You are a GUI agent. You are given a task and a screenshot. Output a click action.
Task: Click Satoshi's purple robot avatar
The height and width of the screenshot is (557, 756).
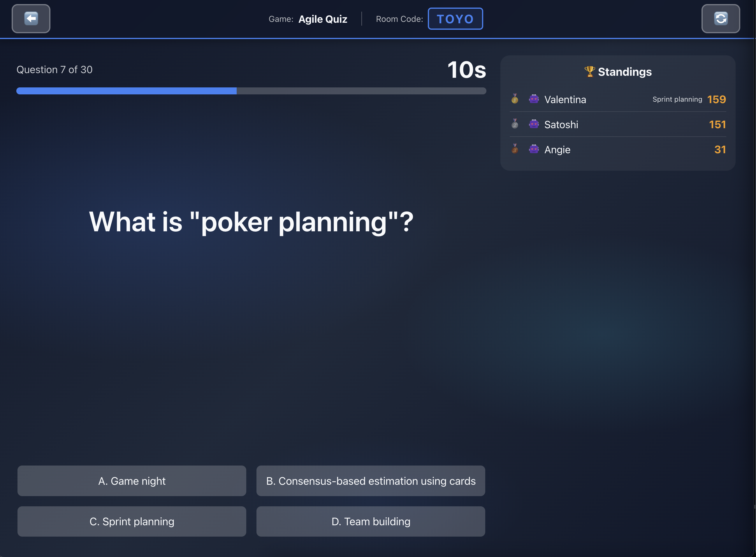[x=534, y=124]
